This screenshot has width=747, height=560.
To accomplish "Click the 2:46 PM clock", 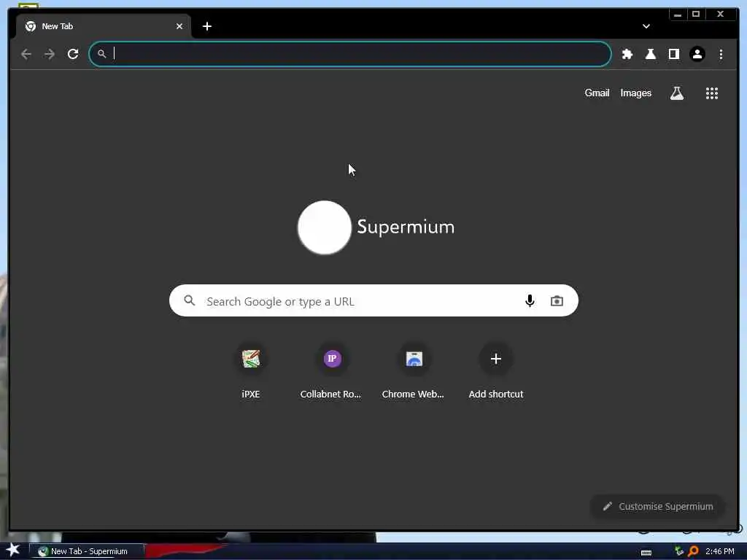I will coord(720,551).
